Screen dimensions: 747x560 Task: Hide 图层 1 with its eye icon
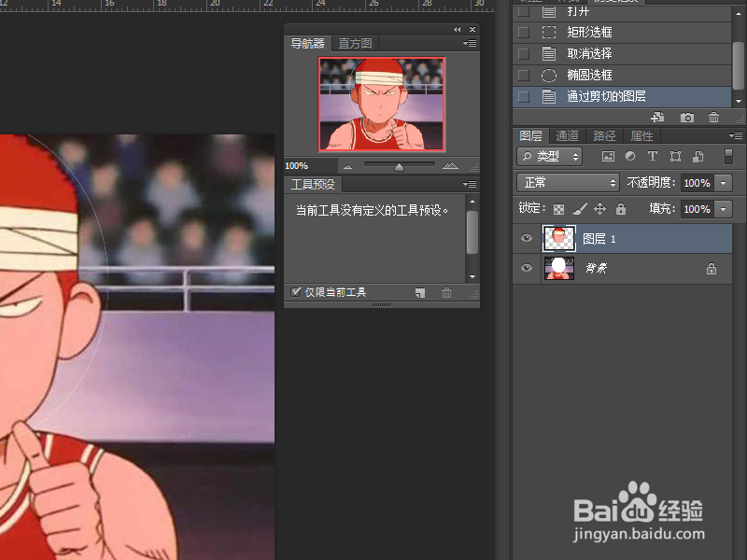[527, 238]
